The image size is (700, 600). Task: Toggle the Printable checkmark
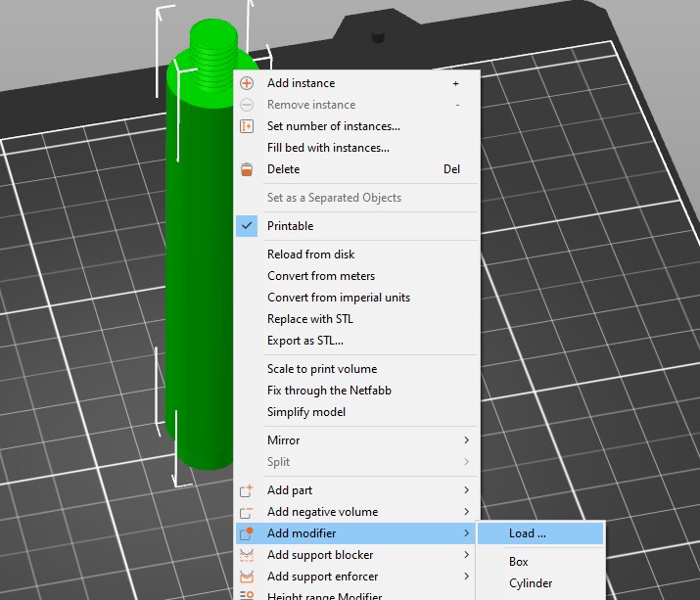[247, 226]
